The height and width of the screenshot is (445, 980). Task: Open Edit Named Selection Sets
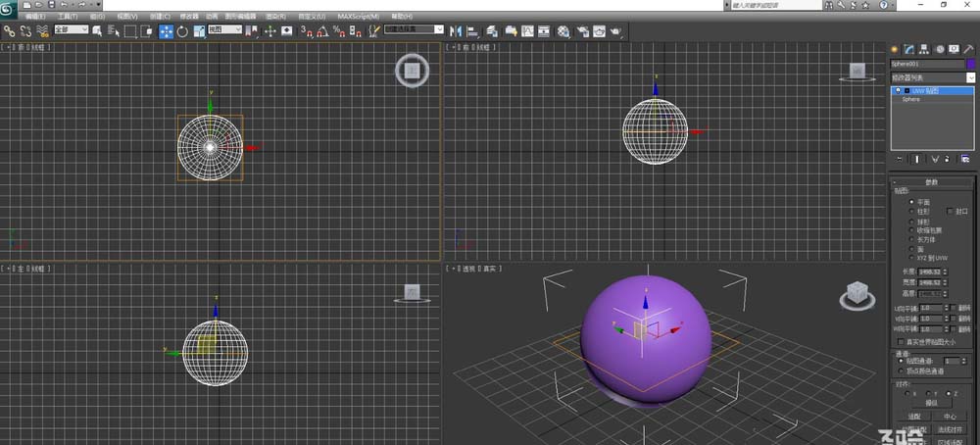373,30
